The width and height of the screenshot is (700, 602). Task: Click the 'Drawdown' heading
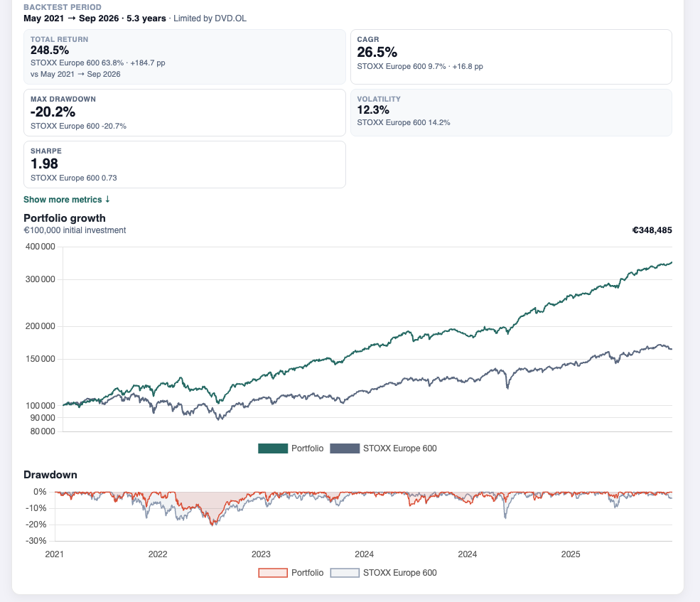click(x=50, y=474)
